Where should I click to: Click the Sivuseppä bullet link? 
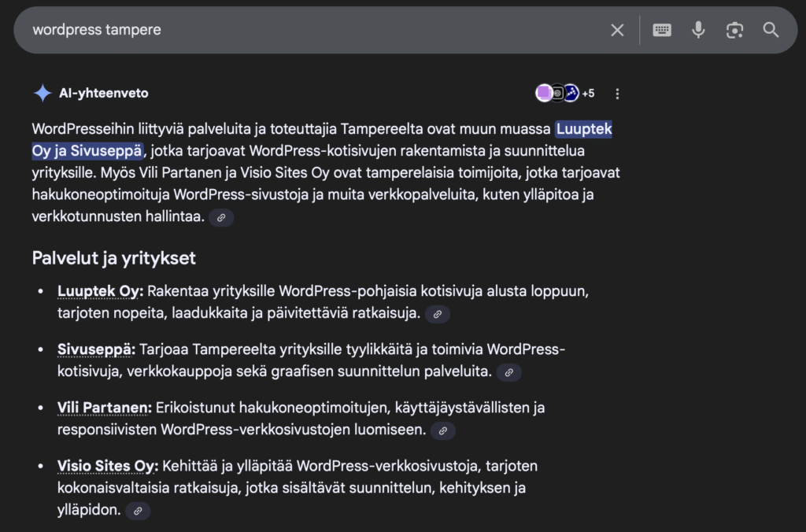[x=96, y=349]
